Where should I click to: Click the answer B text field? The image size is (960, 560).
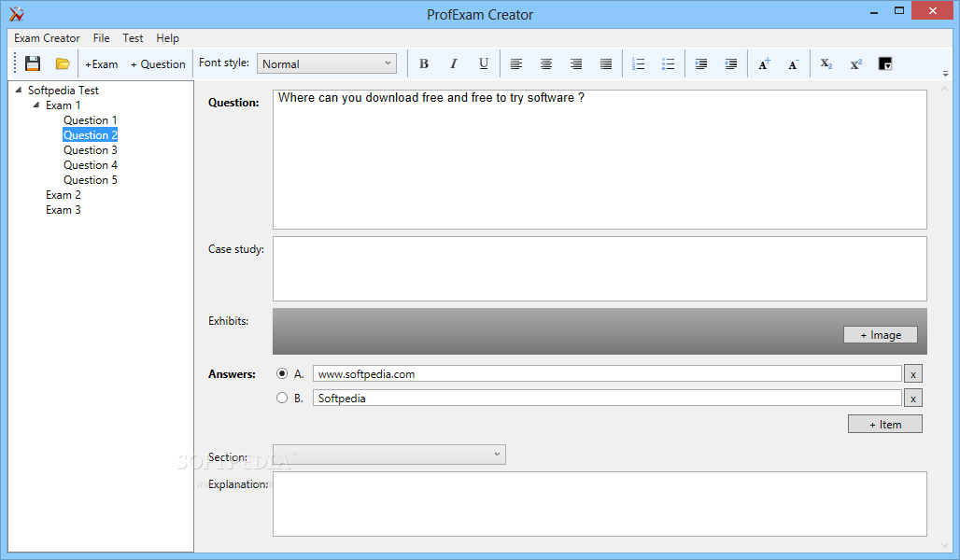pyautogui.click(x=607, y=399)
